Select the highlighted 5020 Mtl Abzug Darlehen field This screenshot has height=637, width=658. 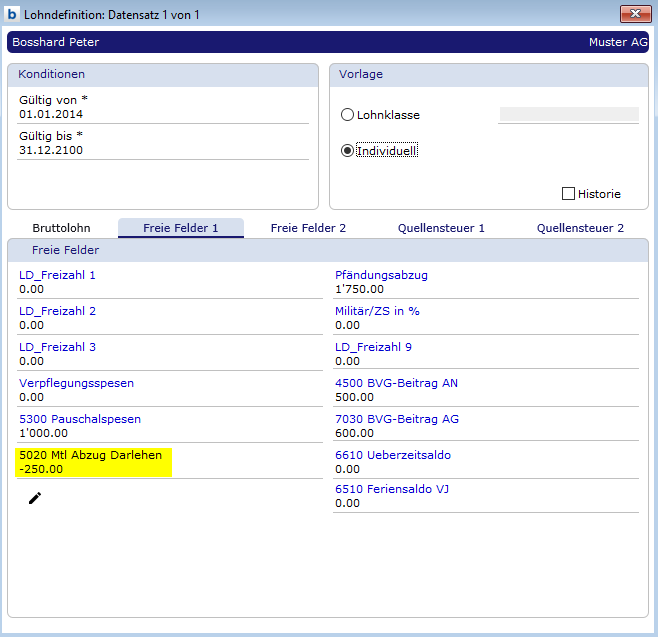click(x=94, y=462)
